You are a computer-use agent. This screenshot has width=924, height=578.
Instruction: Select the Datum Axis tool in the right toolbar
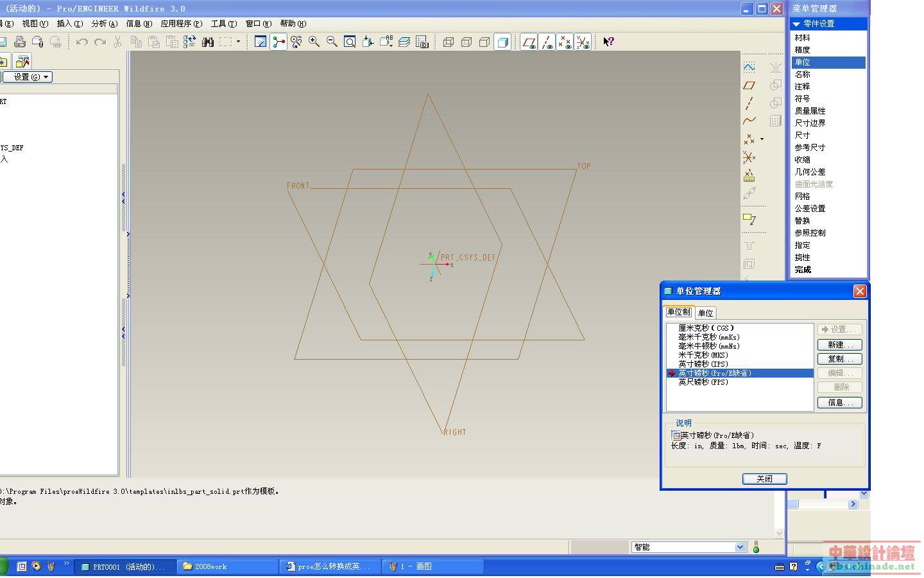[749, 103]
